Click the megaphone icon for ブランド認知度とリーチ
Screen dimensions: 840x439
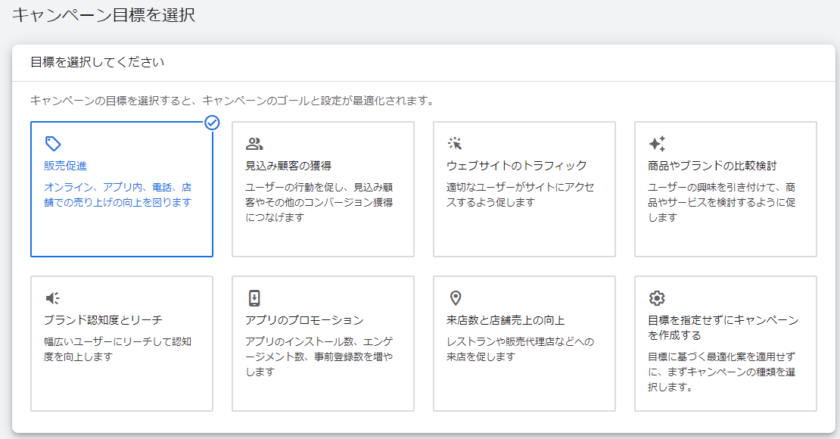coord(52,298)
